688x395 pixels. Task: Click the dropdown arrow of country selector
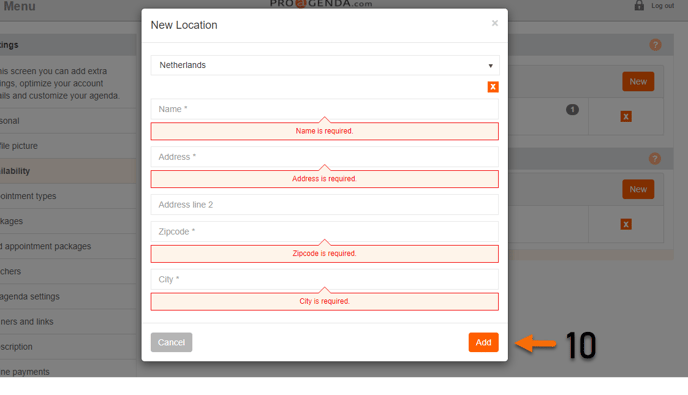tap(491, 66)
